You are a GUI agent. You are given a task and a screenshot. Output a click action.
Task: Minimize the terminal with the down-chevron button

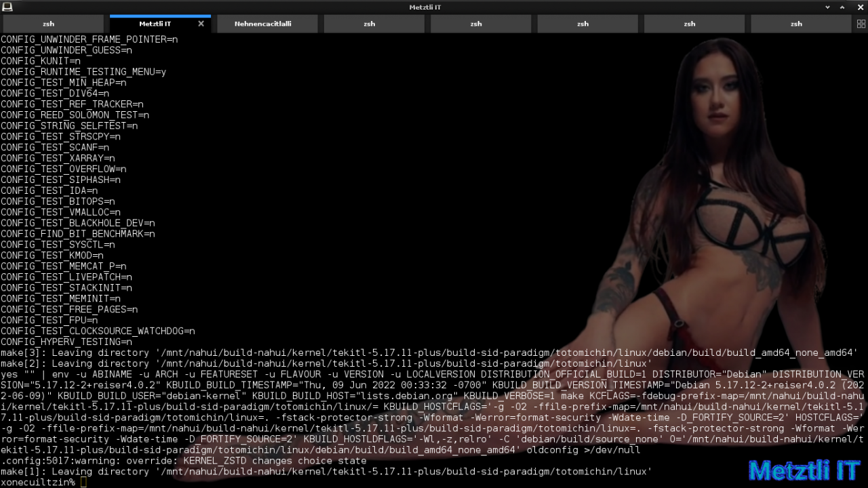click(x=827, y=7)
